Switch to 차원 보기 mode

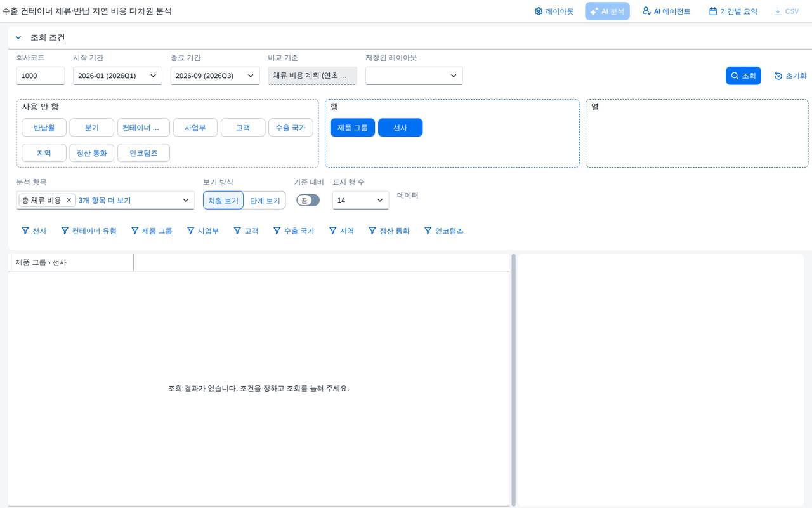223,200
